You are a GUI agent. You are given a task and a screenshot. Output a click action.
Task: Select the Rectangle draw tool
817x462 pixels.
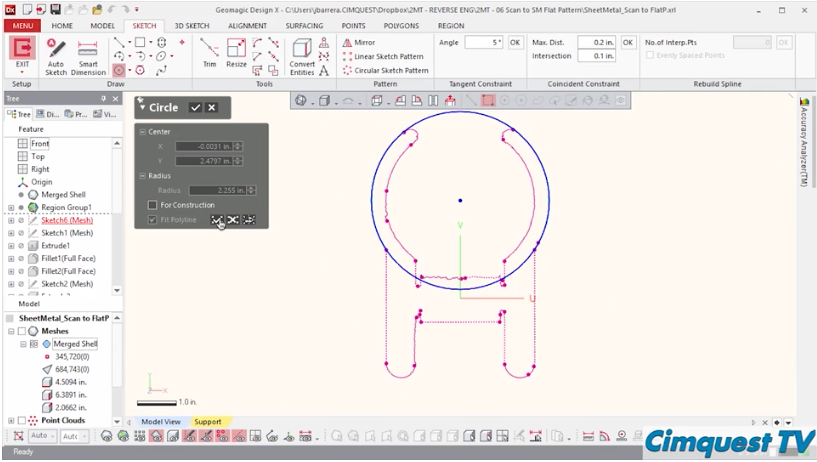coord(140,42)
